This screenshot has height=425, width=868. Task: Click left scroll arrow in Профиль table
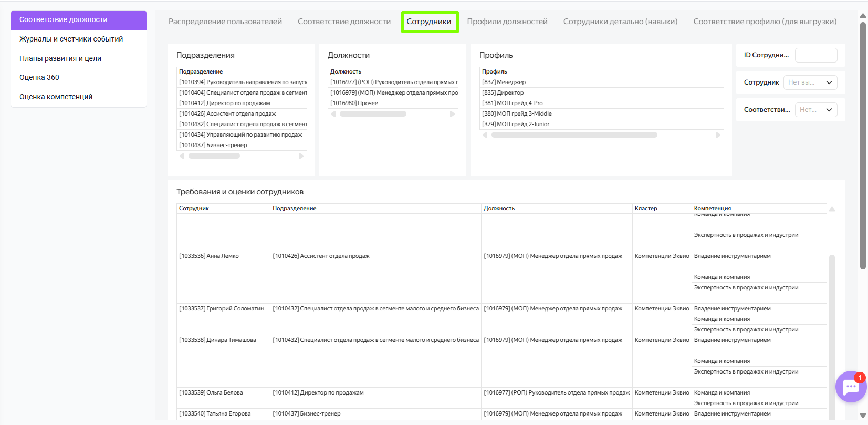[485, 135]
